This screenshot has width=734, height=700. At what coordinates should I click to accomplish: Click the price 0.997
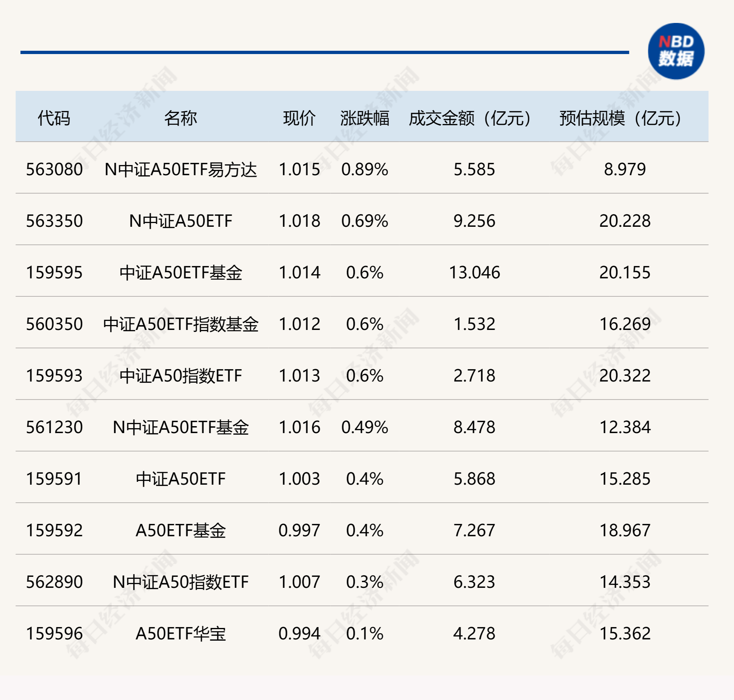click(x=299, y=531)
